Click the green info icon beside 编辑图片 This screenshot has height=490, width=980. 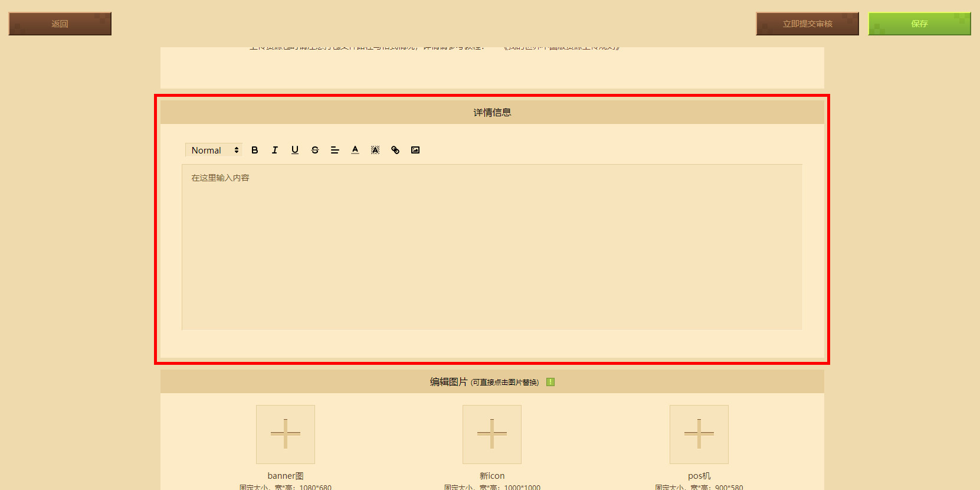(550, 382)
